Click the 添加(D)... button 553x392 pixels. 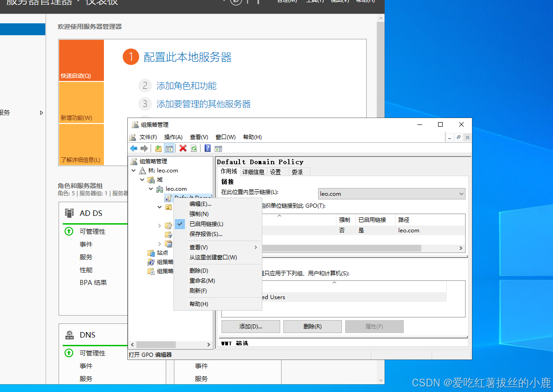click(250, 327)
